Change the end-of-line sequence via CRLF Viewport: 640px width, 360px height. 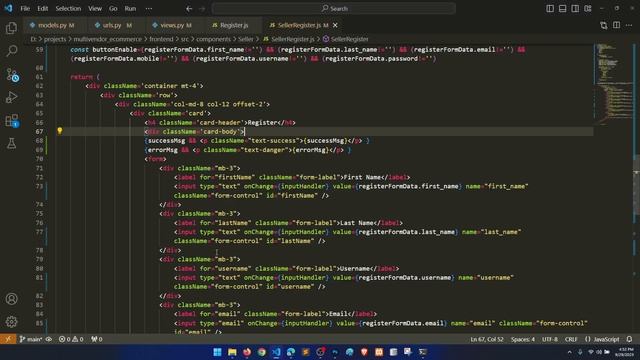point(571,339)
